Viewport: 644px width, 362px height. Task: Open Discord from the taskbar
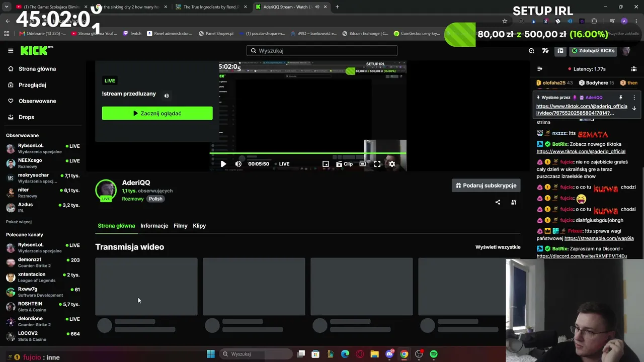click(389, 354)
